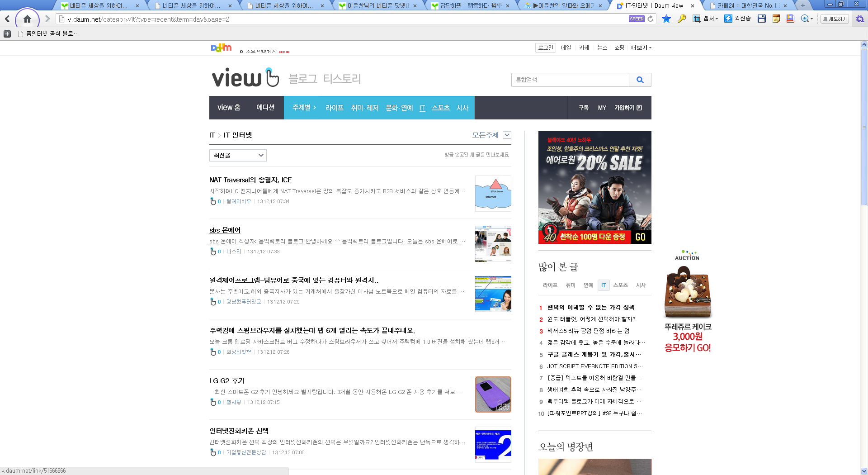Click the IT breadcrumb link
868x475 pixels.
click(x=212, y=135)
